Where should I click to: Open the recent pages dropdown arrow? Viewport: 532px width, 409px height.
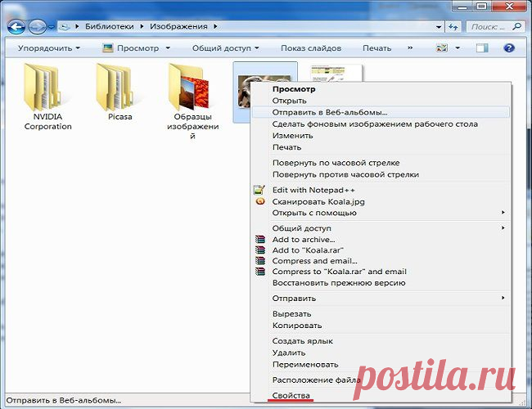coord(52,27)
